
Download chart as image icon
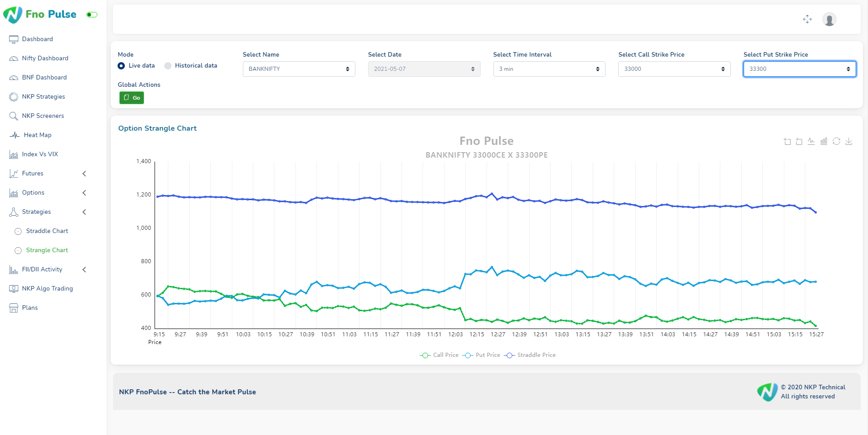[x=849, y=142]
